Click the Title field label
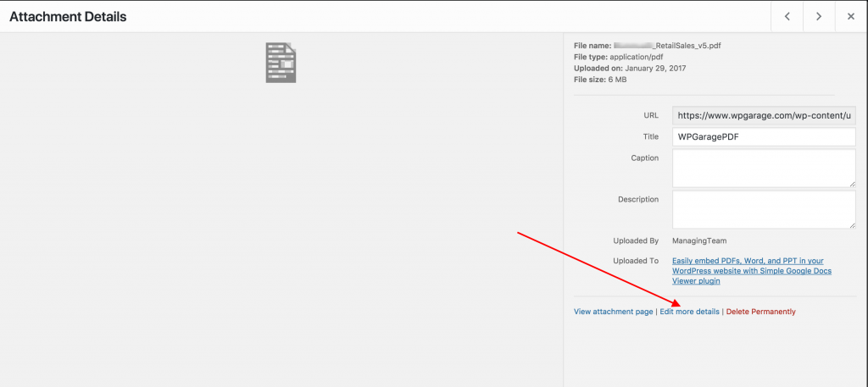Image resolution: width=868 pixels, height=387 pixels. pyautogui.click(x=649, y=137)
